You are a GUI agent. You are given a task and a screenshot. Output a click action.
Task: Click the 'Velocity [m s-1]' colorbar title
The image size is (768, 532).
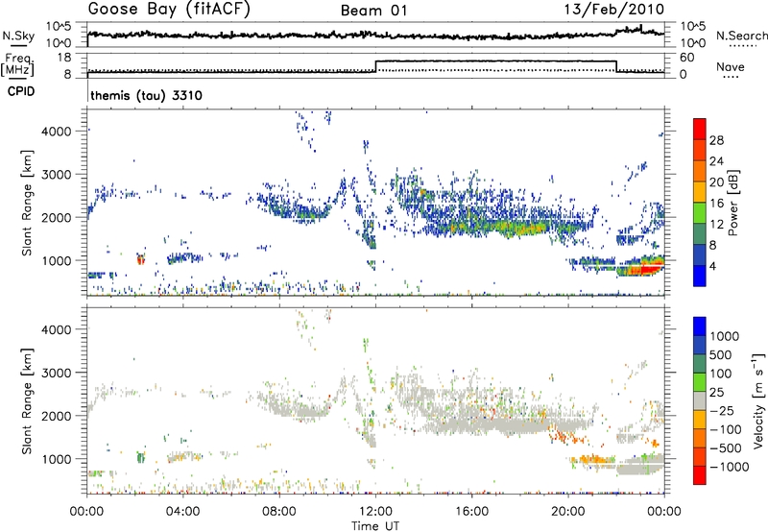point(758,400)
